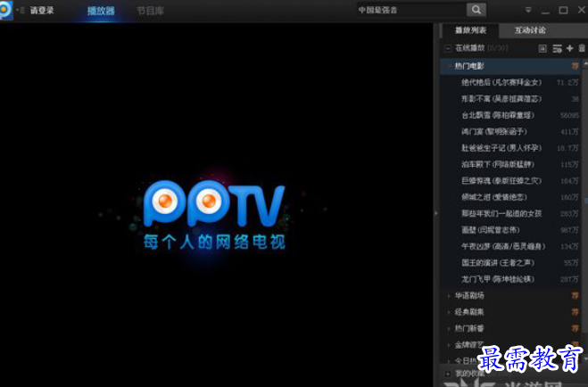Click the play mode icon in playlist toolbar
Viewport: 588px width, 387px height.
tap(542, 48)
